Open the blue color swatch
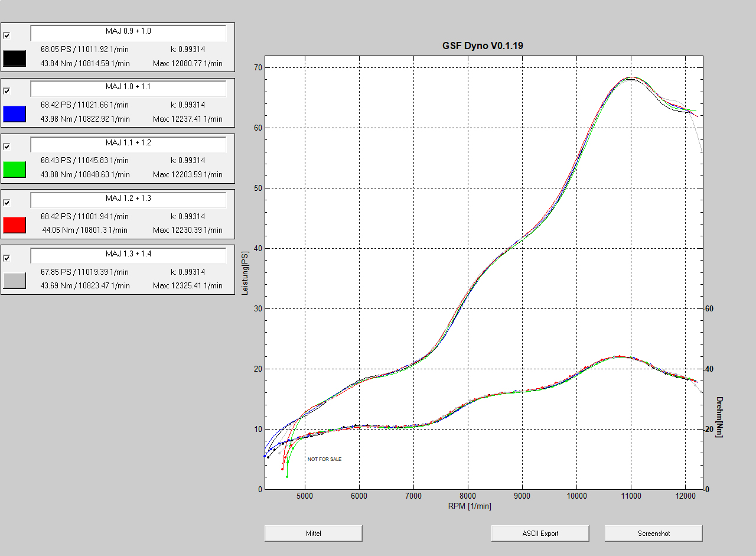 (x=14, y=114)
